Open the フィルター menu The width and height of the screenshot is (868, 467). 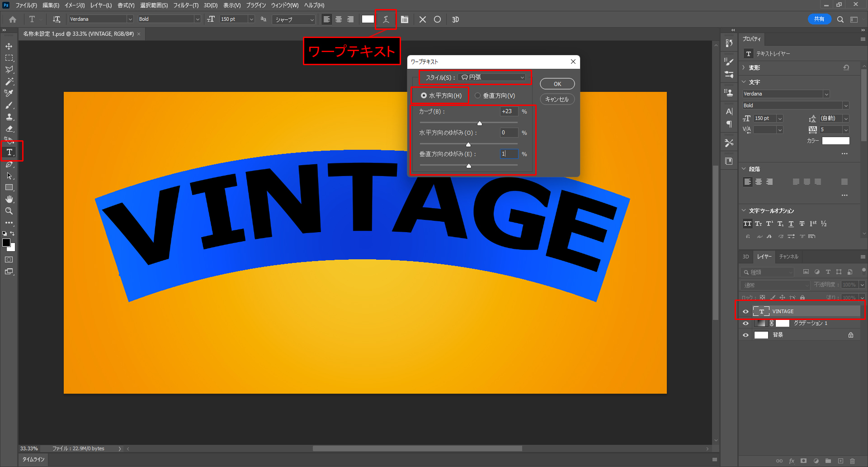(185, 5)
